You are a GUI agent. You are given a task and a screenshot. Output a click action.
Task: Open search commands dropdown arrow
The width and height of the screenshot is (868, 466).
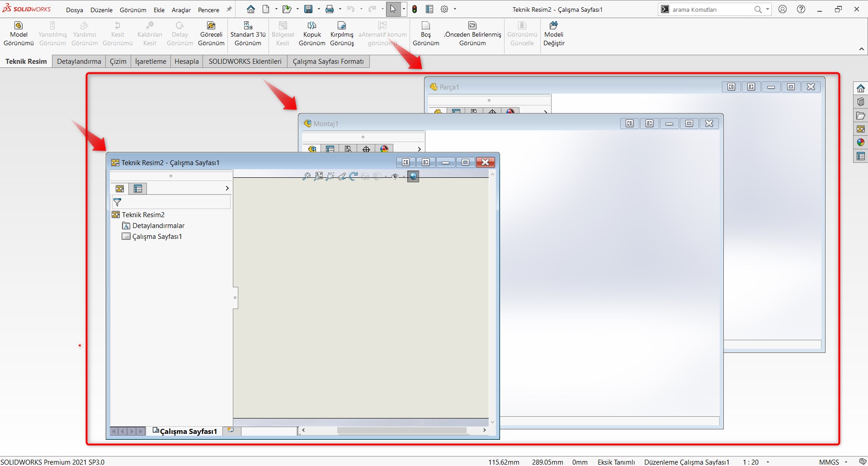click(768, 9)
